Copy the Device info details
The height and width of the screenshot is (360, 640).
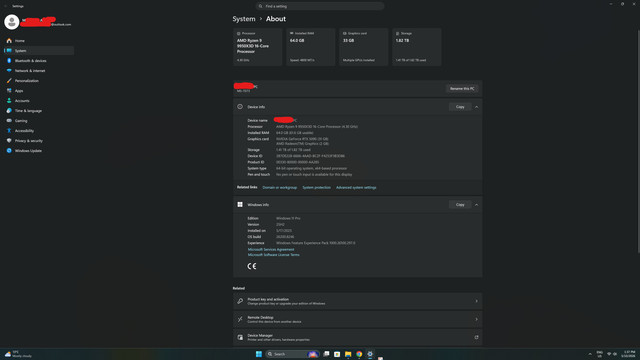click(460, 107)
